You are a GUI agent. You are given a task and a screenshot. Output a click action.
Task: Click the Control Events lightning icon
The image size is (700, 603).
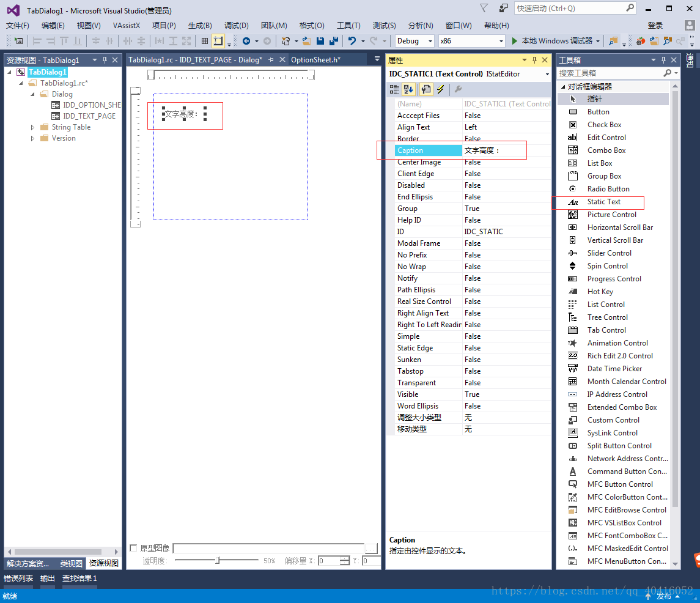[x=441, y=89]
